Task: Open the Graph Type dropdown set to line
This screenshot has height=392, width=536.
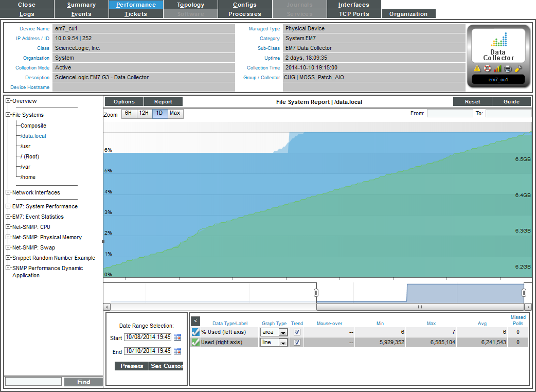Action: pyautogui.click(x=274, y=343)
